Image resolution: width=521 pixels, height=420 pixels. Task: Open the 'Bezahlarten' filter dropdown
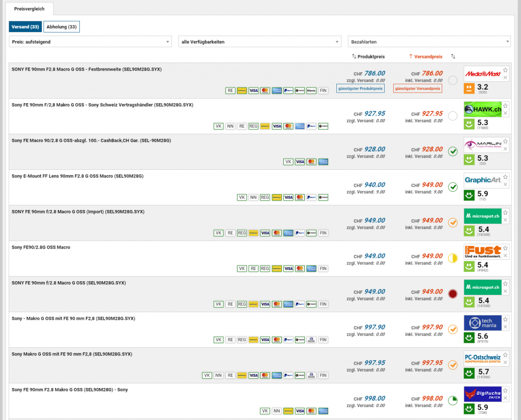[x=429, y=42]
